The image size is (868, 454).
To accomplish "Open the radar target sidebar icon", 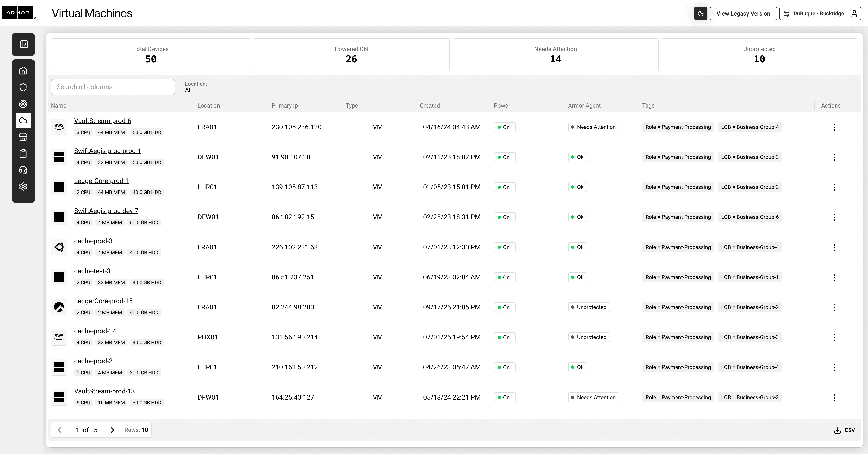I will click(x=23, y=104).
